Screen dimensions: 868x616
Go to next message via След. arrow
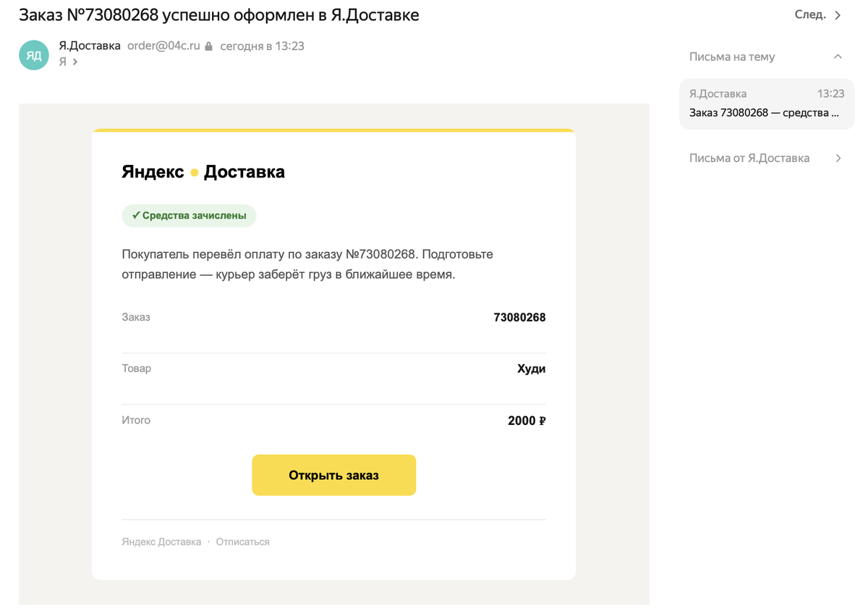point(838,15)
